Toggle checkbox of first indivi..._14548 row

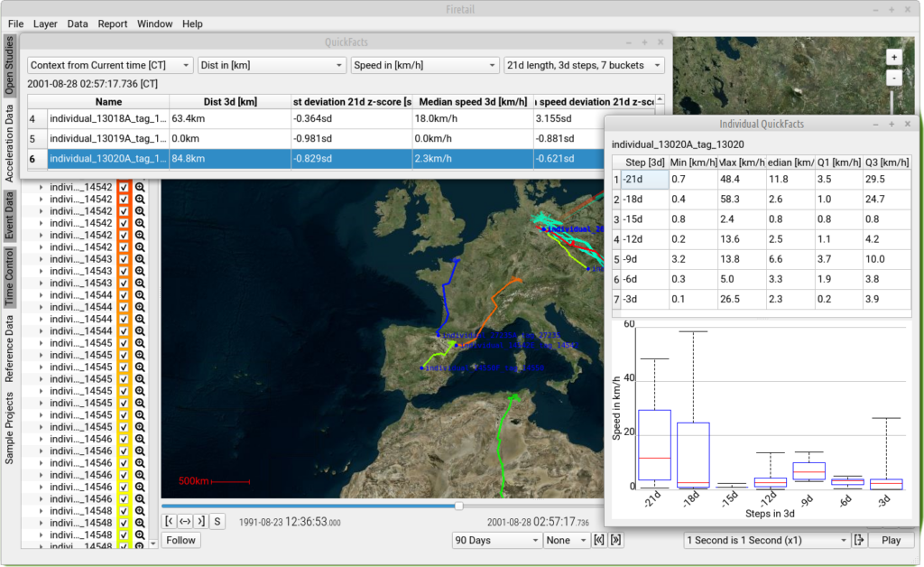click(124, 511)
